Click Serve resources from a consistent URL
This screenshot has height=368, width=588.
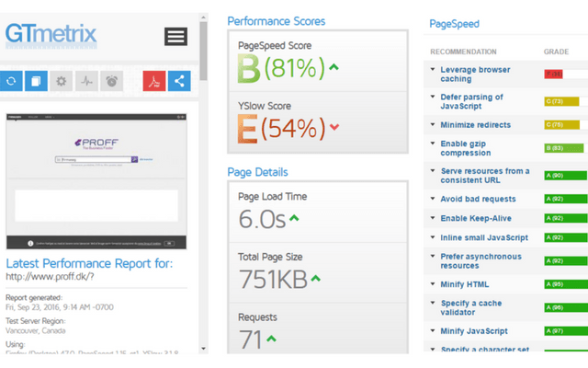pyautogui.click(x=485, y=176)
